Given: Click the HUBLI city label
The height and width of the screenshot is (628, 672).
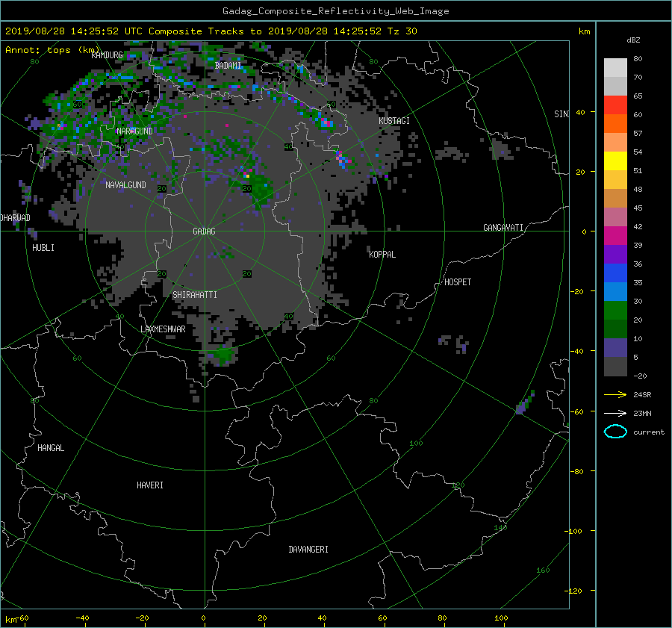Looking at the screenshot, I should coord(43,248).
